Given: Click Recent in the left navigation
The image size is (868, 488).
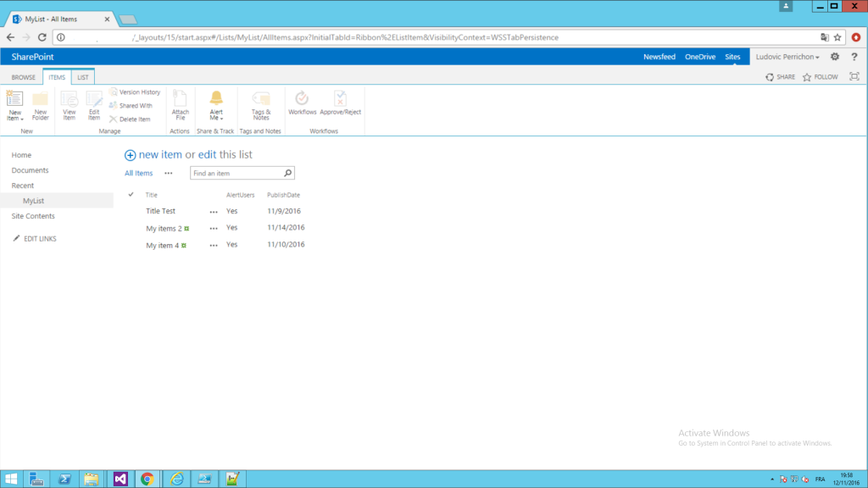Looking at the screenshot, I should tap(23, 186).
